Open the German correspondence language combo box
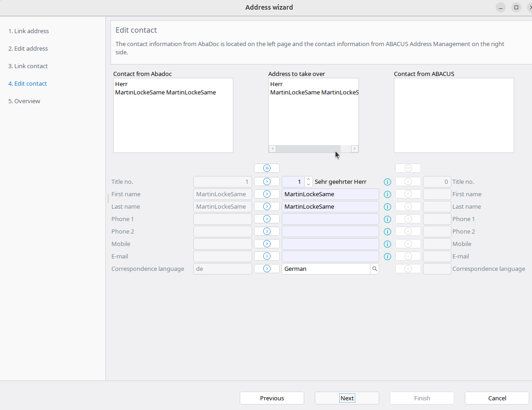 [x=326, y=269]
